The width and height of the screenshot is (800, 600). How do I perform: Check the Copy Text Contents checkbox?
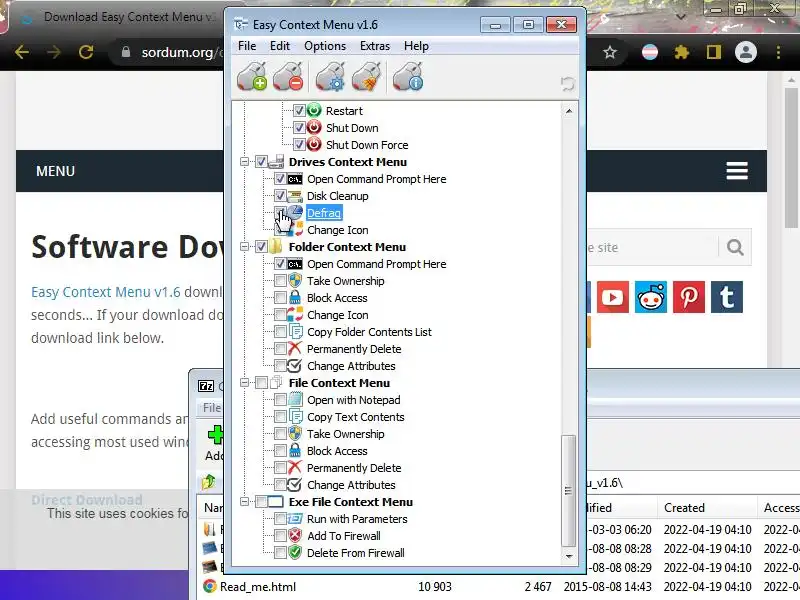[x=280, y=417]
